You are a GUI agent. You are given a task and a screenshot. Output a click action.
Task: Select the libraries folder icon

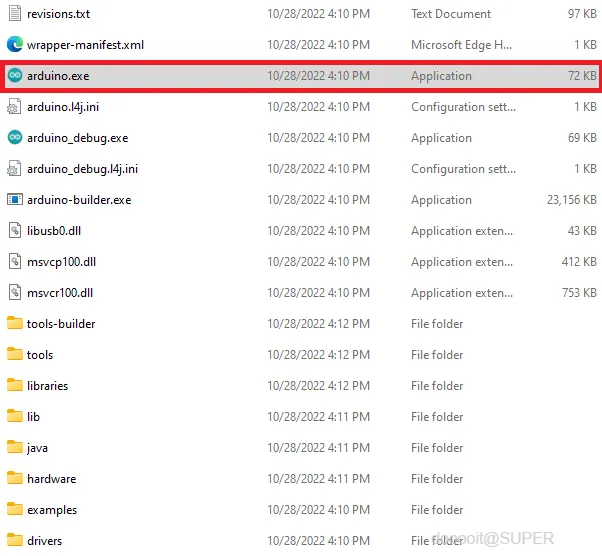point(15,385)
